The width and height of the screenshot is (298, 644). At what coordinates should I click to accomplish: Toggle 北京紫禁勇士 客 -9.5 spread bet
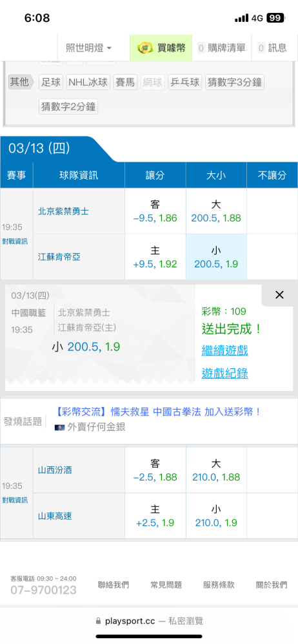pyautogui.click(x=155, y=211)
